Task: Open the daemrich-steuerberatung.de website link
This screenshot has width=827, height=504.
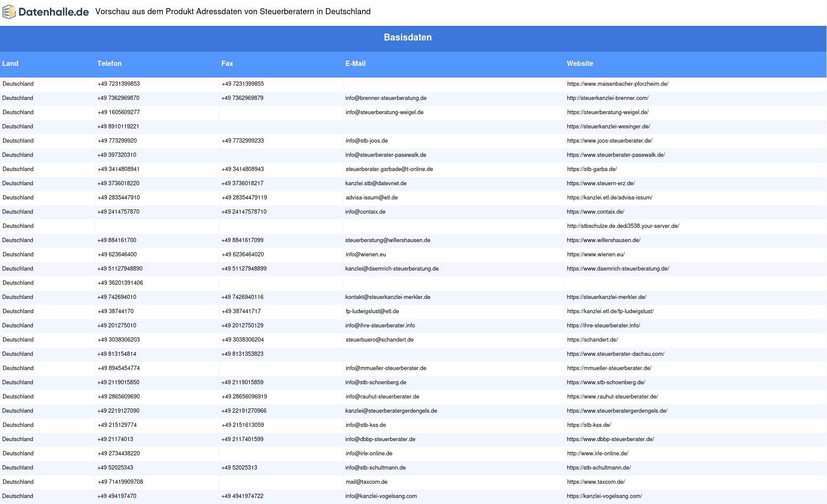Action: [618, 269]
